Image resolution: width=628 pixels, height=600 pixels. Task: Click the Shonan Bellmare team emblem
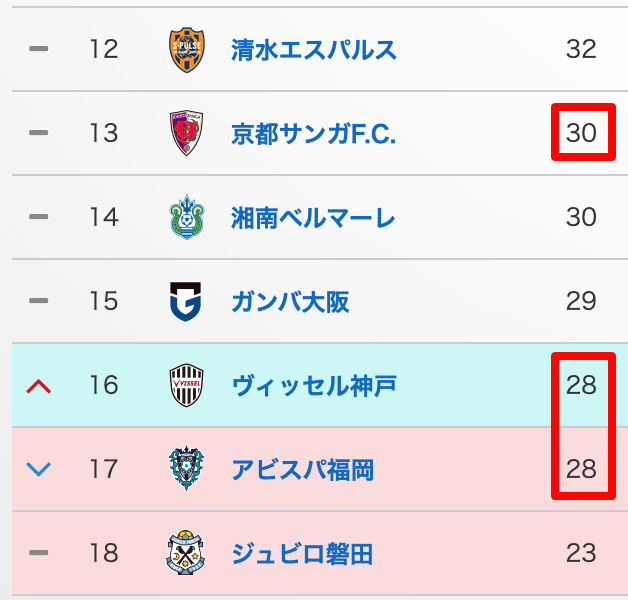[187, 217]
